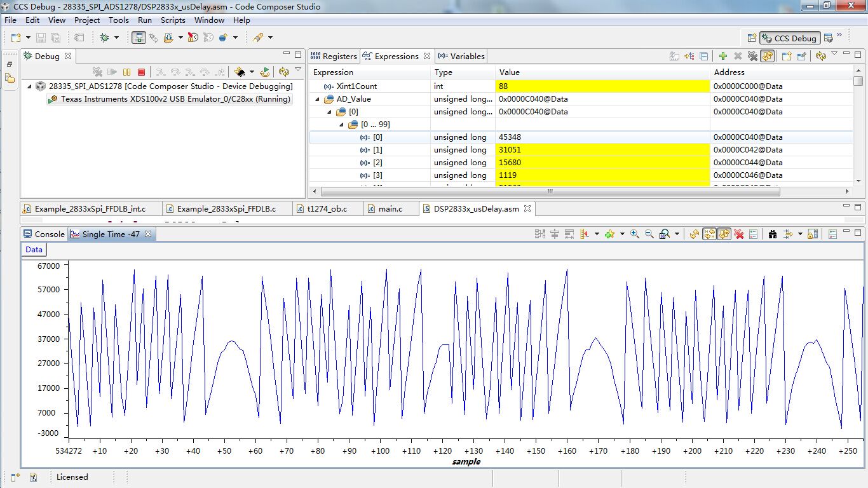
Task: Click the binoculars icon in the graph toolbar
Action: 773,234
